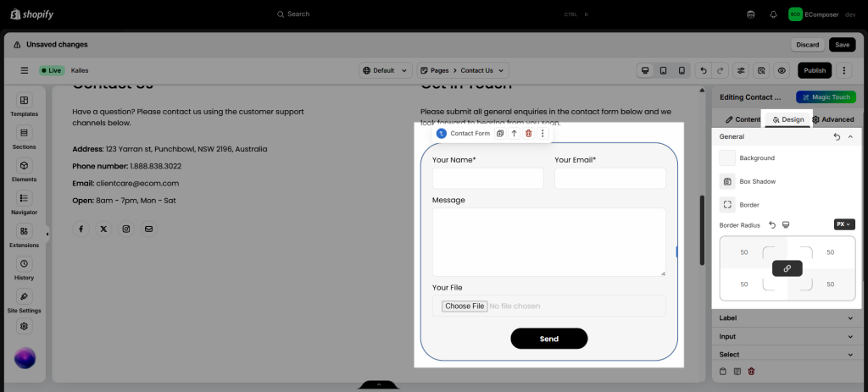Switch to the Advanced tab
The image size is (868, 392).
click(x=832, y=119)
